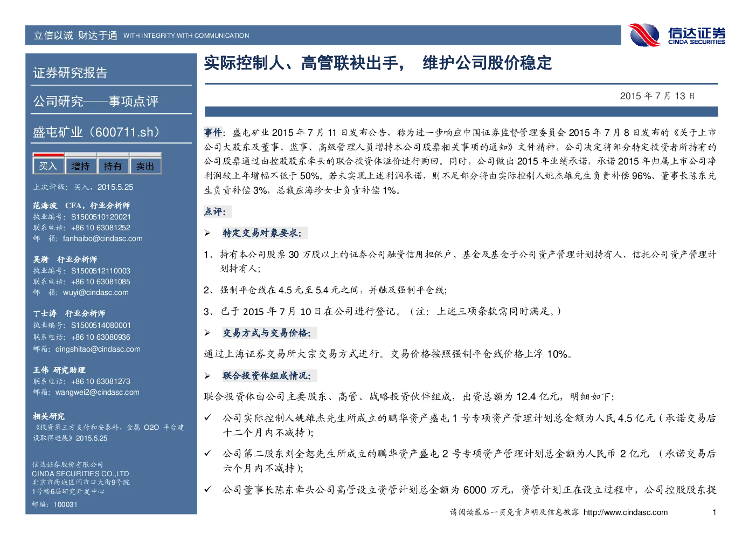Click the Cinda Securities globe logo
This screenshot has width=756, height=535.
(x=644, y=35)
